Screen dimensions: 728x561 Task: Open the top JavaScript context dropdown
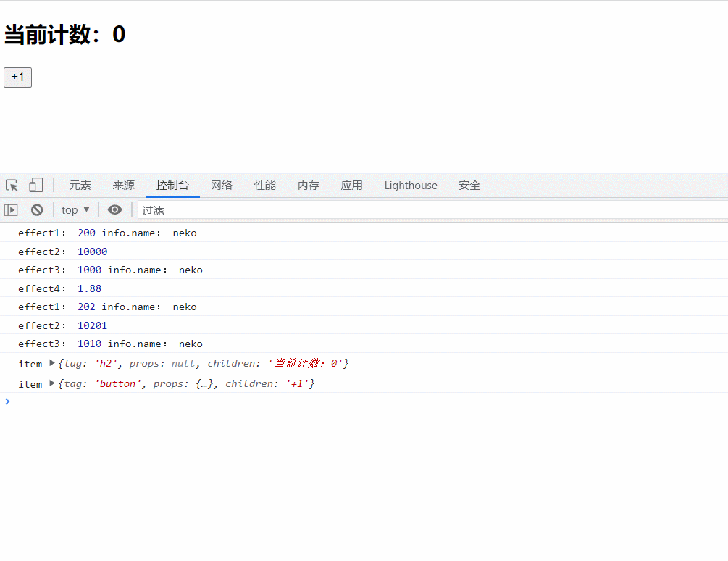[x=75, y=210]
